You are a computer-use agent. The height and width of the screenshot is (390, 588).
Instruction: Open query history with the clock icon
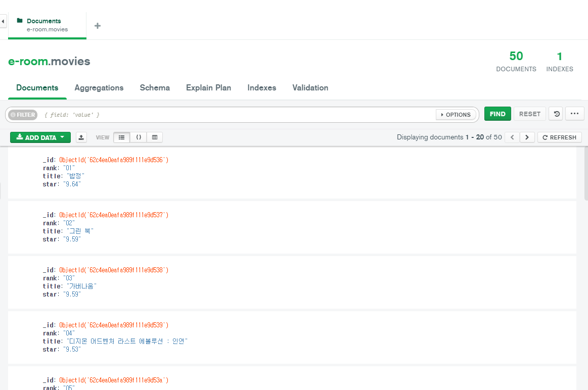[x=557, y=114]
